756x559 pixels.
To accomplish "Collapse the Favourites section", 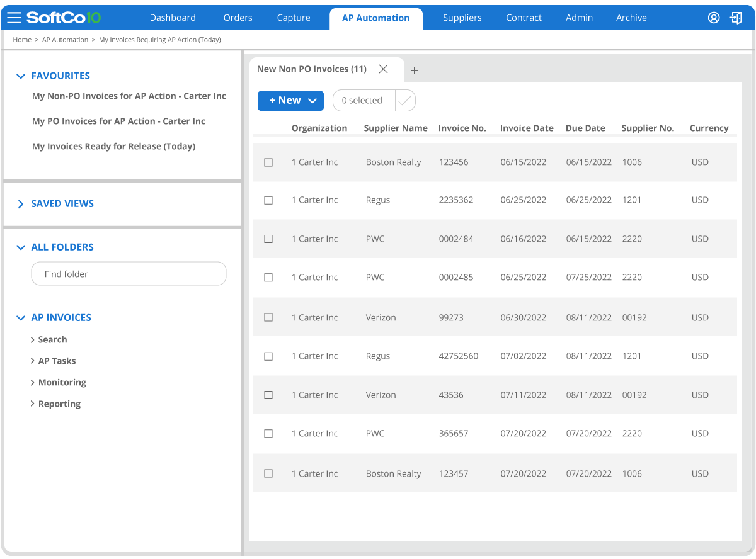I will pos(21,76).
